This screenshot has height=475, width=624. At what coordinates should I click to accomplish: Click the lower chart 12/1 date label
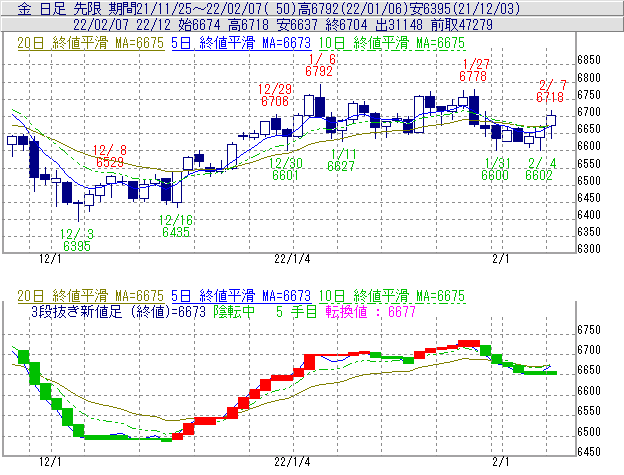pyautogui.click(x=51, y=462)
